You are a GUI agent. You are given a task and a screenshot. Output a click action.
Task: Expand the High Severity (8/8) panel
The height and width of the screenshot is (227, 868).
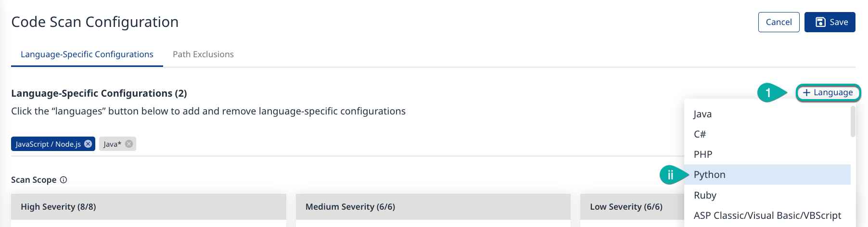[x=148, y=207]
